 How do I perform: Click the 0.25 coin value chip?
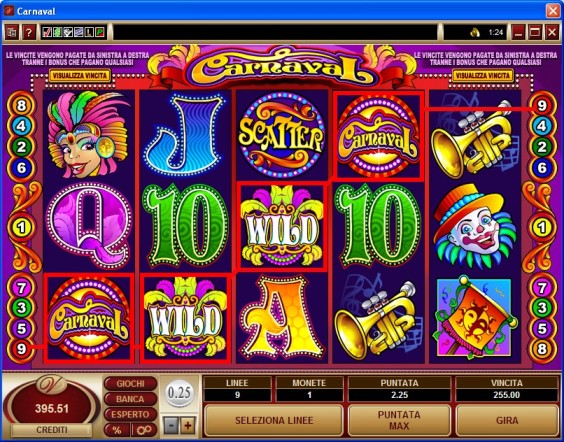click(179, 393)
